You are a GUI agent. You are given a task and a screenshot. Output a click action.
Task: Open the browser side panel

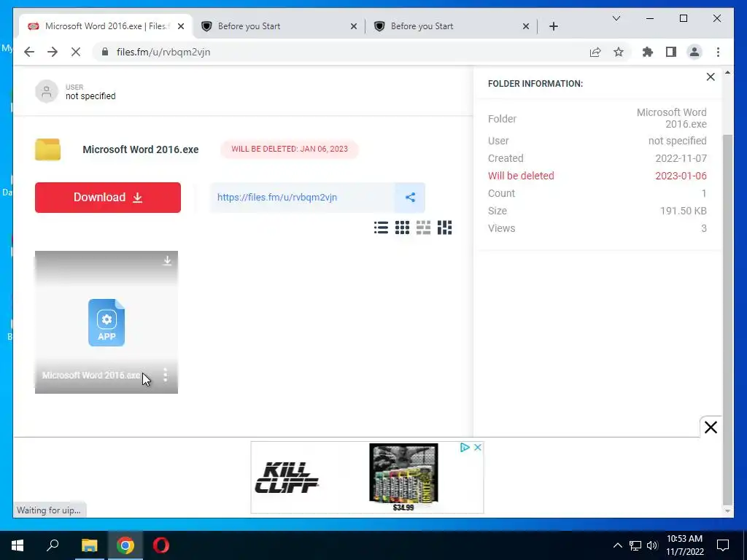pos(671,52)
